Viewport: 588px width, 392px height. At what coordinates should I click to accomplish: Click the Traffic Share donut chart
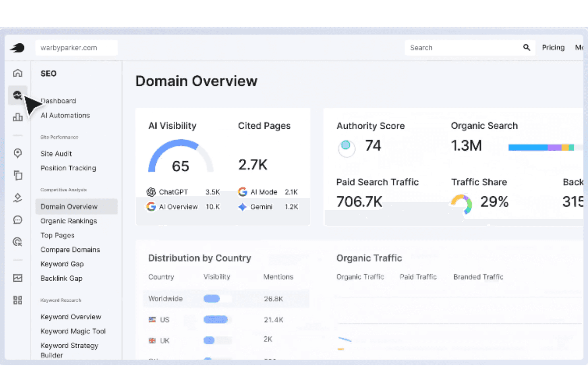(x=461, y=203)
